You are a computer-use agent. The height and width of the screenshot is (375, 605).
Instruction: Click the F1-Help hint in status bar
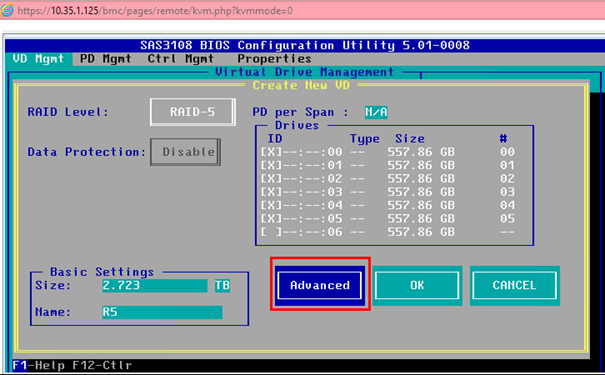click(38, 365)
